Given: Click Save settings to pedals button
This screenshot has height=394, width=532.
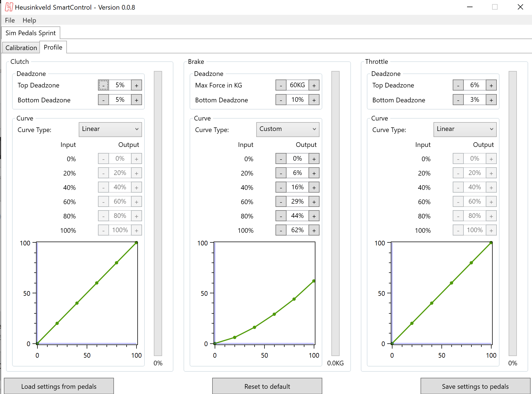Looking at the screenshot, I should [475, 386].
